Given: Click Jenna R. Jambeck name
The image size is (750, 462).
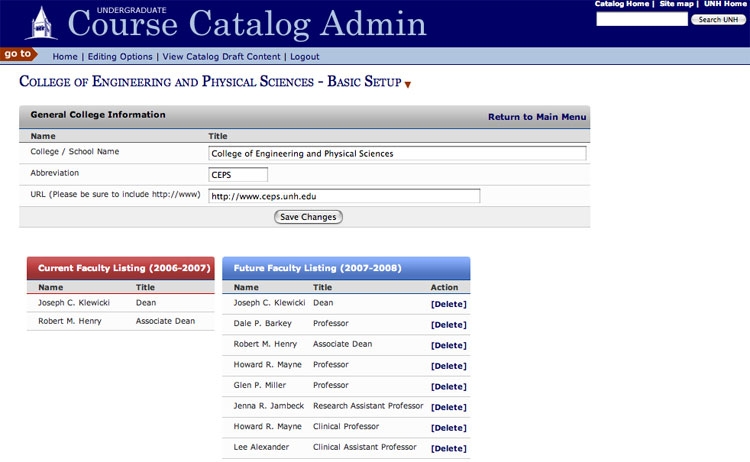Looking at the screenshot, I should pos(268,406).
